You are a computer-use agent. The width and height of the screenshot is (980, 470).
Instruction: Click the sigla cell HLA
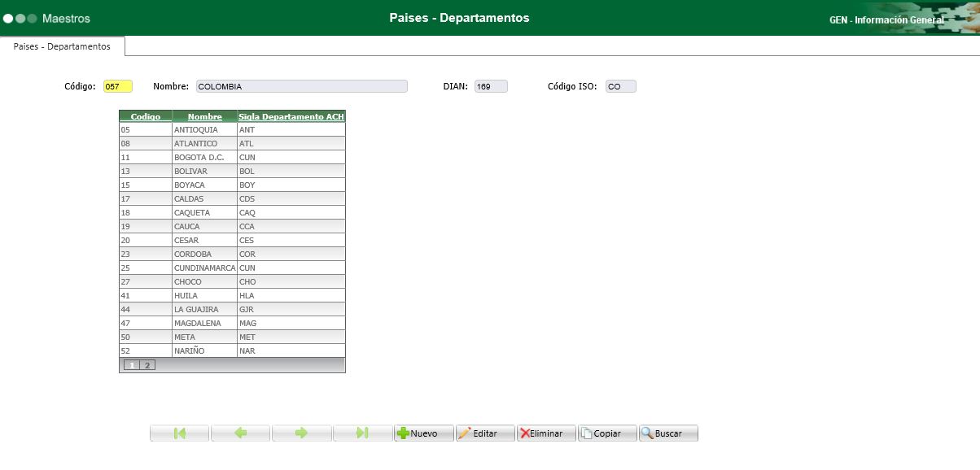(291, 295)
